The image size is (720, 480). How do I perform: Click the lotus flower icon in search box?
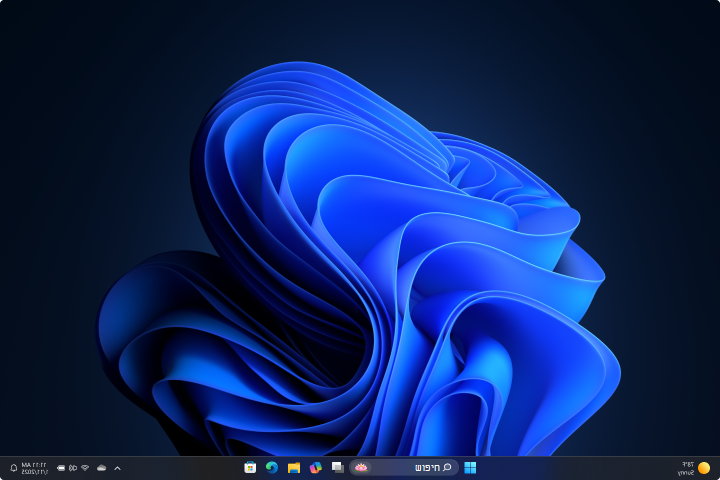tap(361, 468)
